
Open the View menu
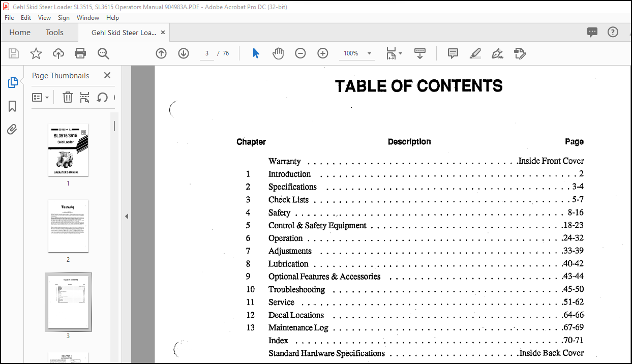pyautogui.click(x=45, y=17)
